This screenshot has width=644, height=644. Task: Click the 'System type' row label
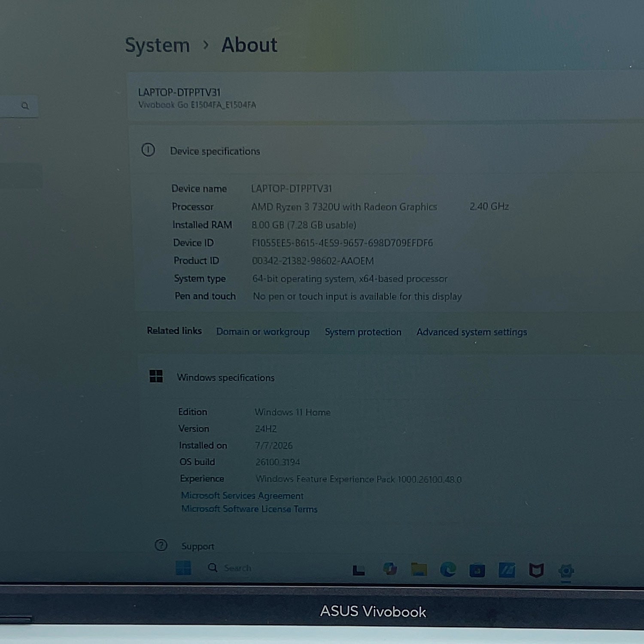(x=200, y=279)
